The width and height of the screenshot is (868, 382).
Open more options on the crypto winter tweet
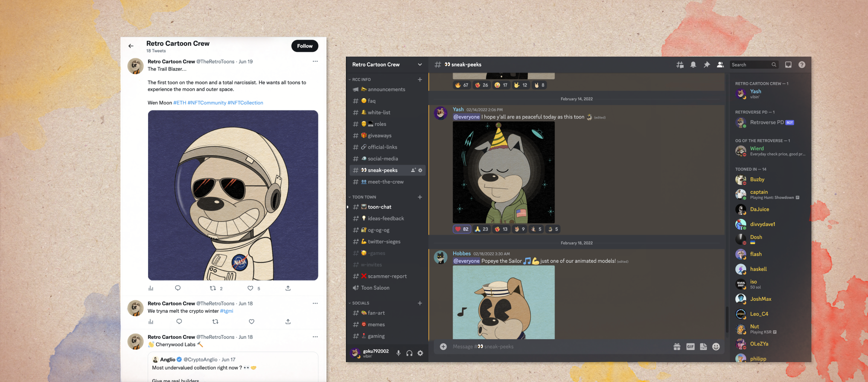tap(315, 303)
